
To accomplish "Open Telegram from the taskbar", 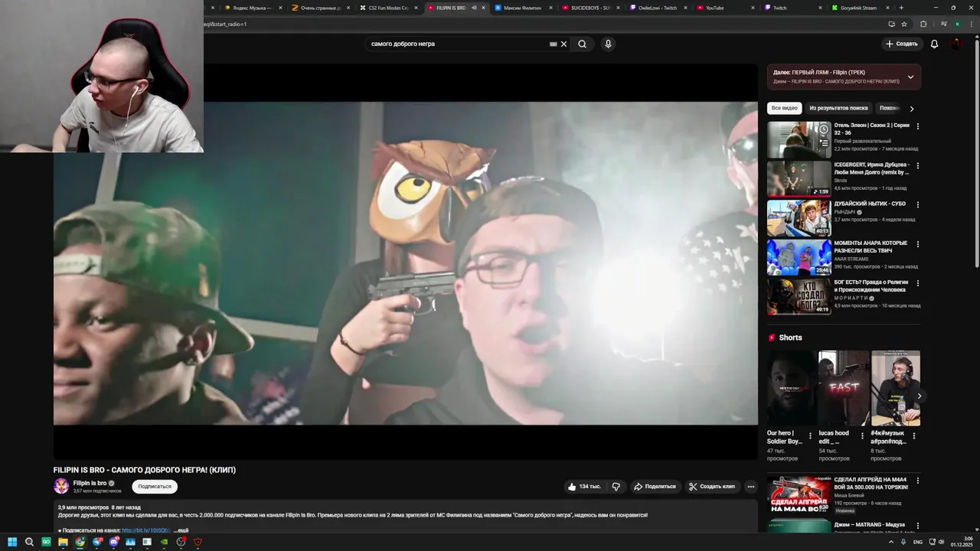I will (97, 542).
